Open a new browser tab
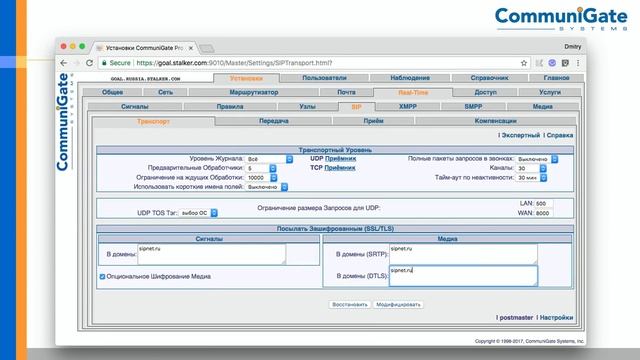Screen dimensions: 640x360 (x=207, y=49)
